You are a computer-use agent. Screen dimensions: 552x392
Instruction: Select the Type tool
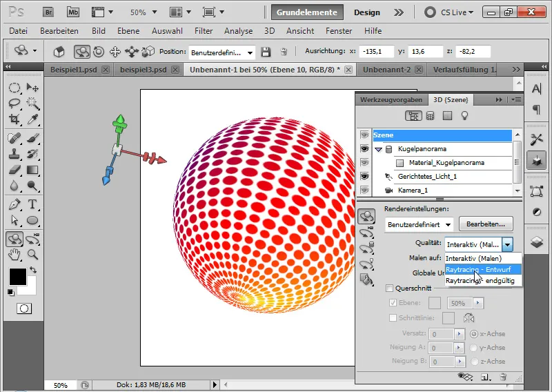32,204
